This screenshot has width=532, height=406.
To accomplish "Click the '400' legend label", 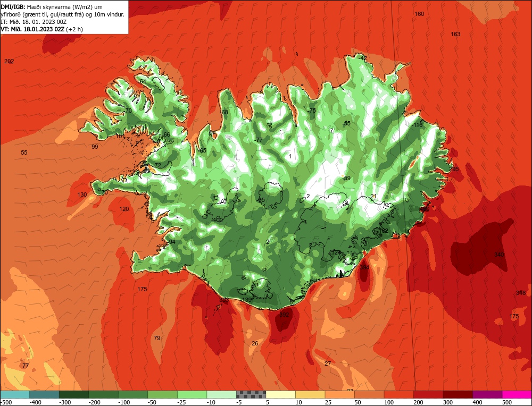I will (477, 402).
